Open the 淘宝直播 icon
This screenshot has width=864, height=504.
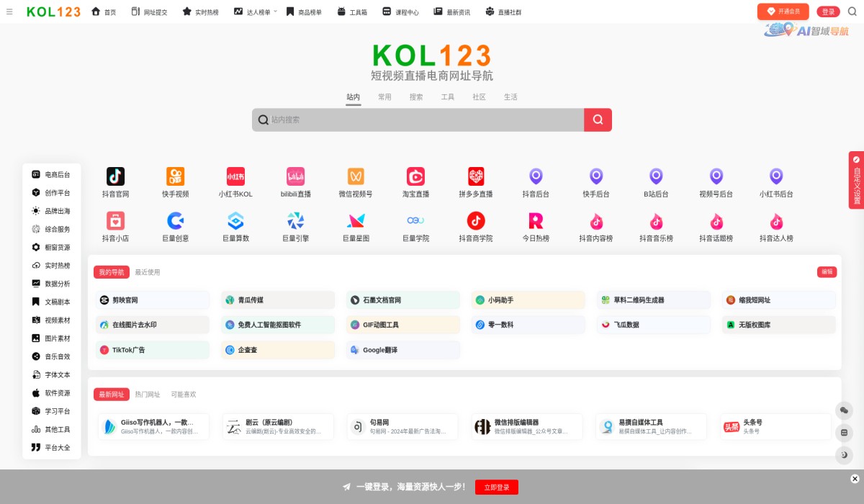pyautogui.click(x=415, y=182)
